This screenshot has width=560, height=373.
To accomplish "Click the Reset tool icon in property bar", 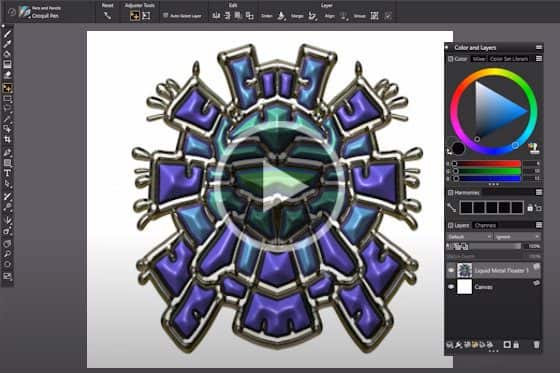I will [108, 16].
